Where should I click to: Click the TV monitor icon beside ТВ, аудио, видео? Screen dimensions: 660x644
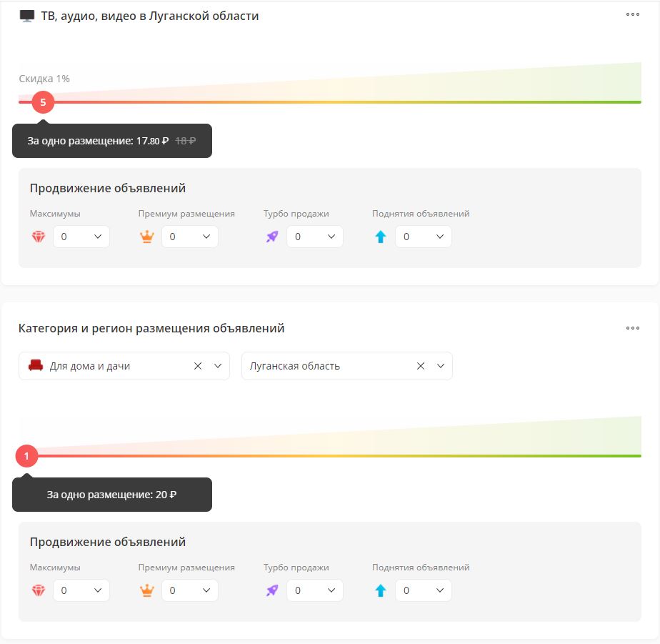[27, 16]
